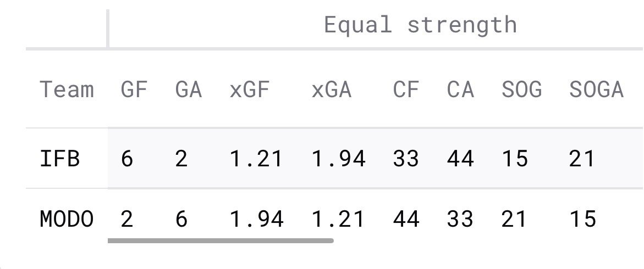Select the MODO team row label
This screenshot has height=269, width=644.
click(67, 219)
